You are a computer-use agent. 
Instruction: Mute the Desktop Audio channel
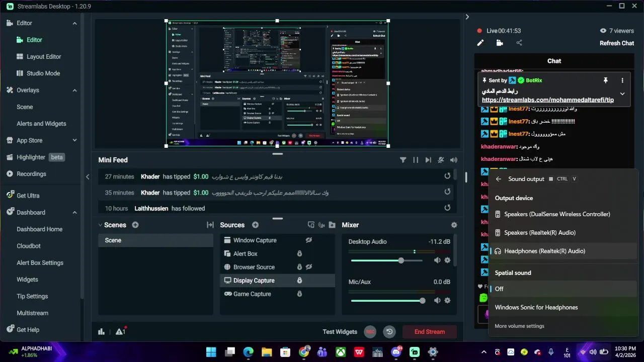[437, 260]
